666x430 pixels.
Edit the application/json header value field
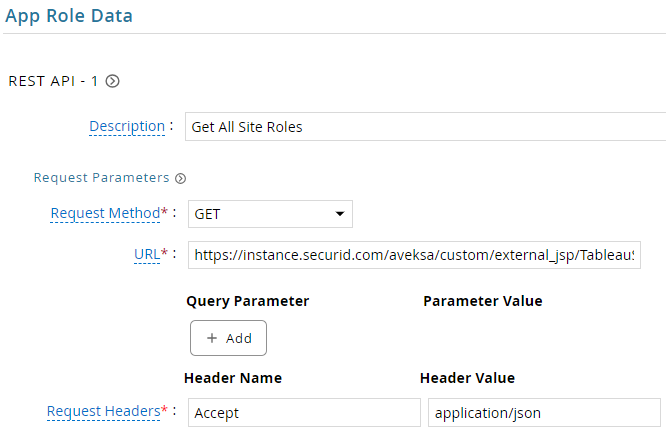(x=544, y=413)
